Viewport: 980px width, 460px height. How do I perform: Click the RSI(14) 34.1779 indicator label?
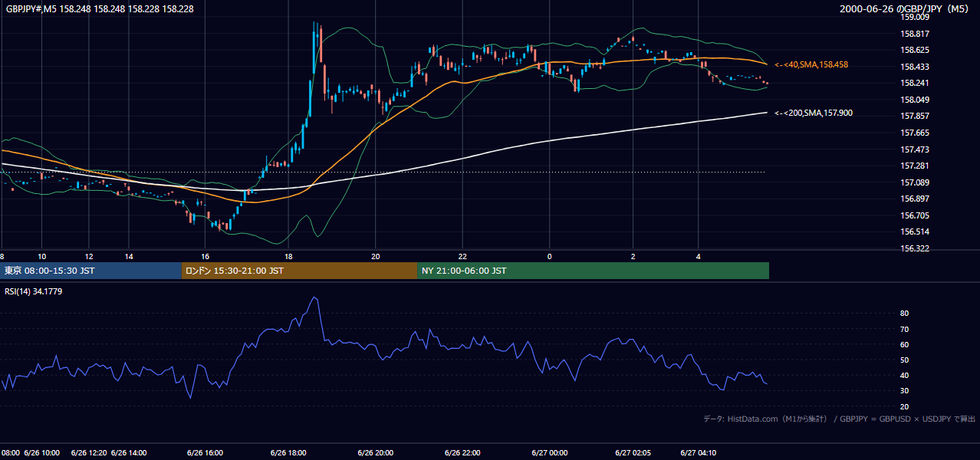click(x=34, y=291)
